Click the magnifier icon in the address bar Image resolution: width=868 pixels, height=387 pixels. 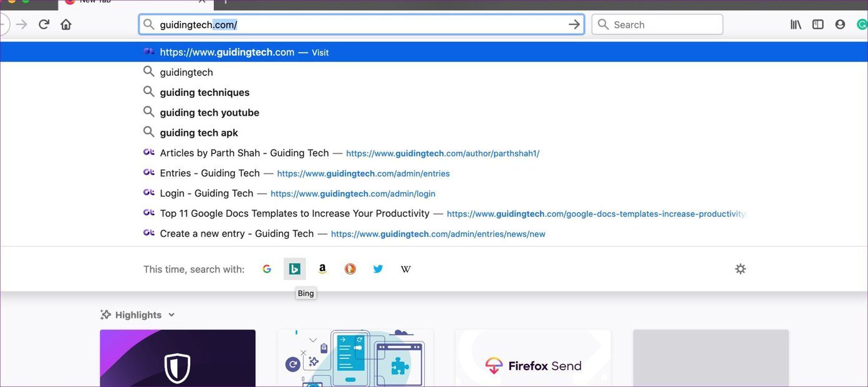[148, 24]
